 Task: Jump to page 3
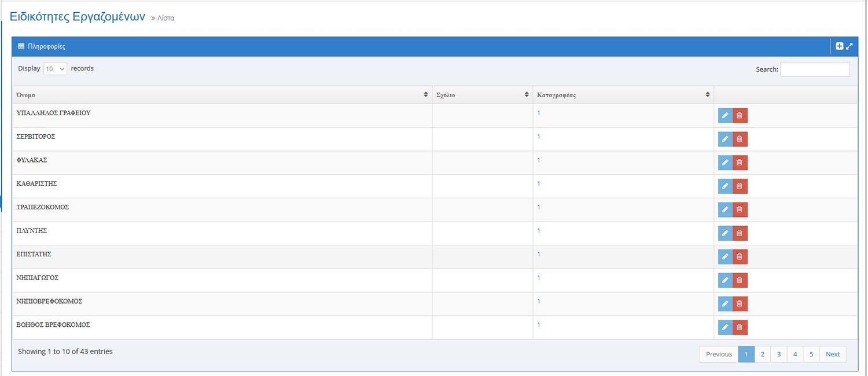pos(779,354)
